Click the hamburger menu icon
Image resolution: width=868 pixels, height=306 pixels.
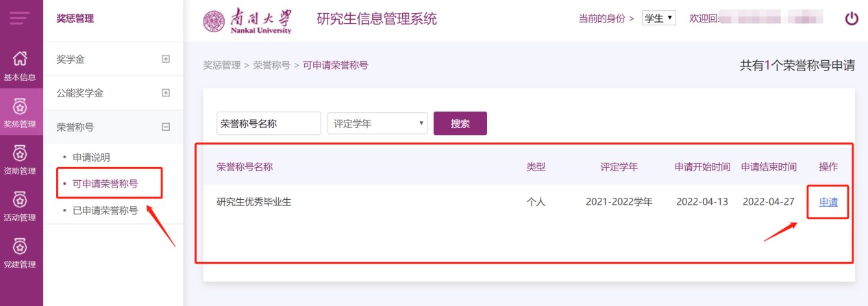[21, 18]
